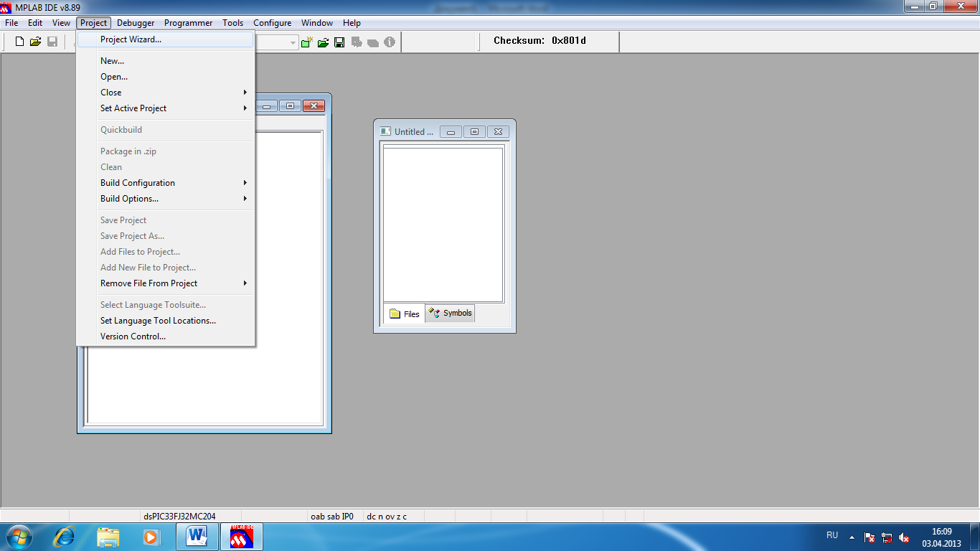The width and height of the screenshot is (980, 551).
Task: Open the Configure menu
Action: click(273, 23)
